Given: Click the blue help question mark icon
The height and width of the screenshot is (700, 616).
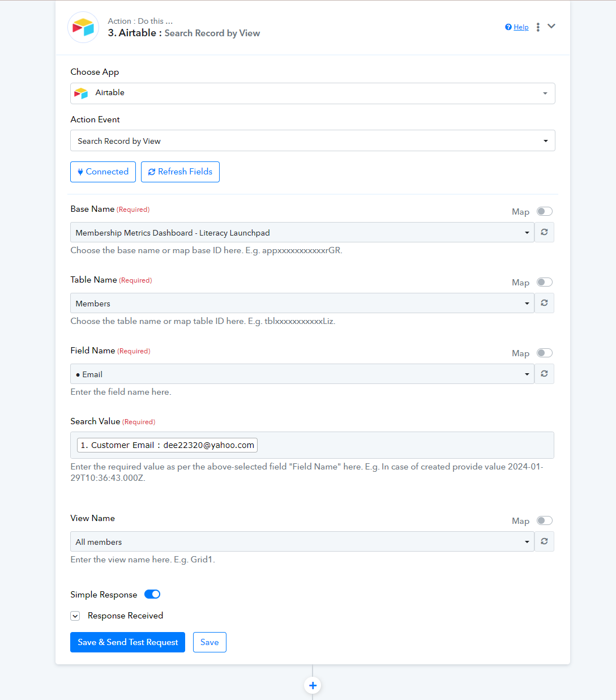Looking at the screenshot, I should (x=508, y=27).
